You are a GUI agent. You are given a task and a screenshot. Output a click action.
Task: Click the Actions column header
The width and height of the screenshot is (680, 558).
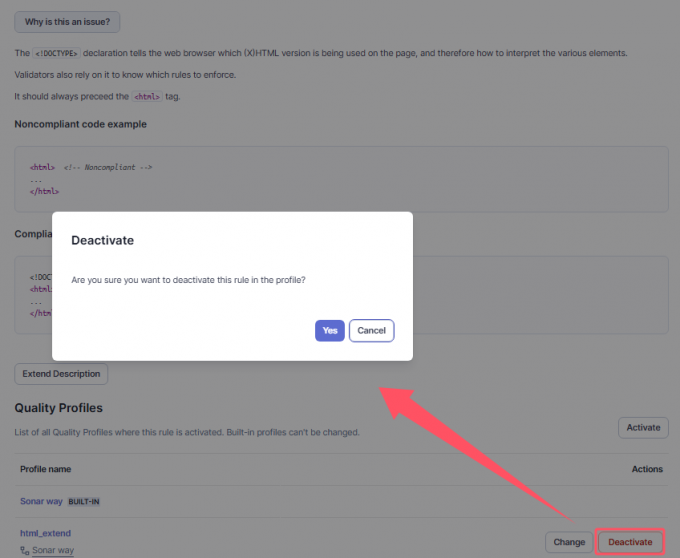647,469
